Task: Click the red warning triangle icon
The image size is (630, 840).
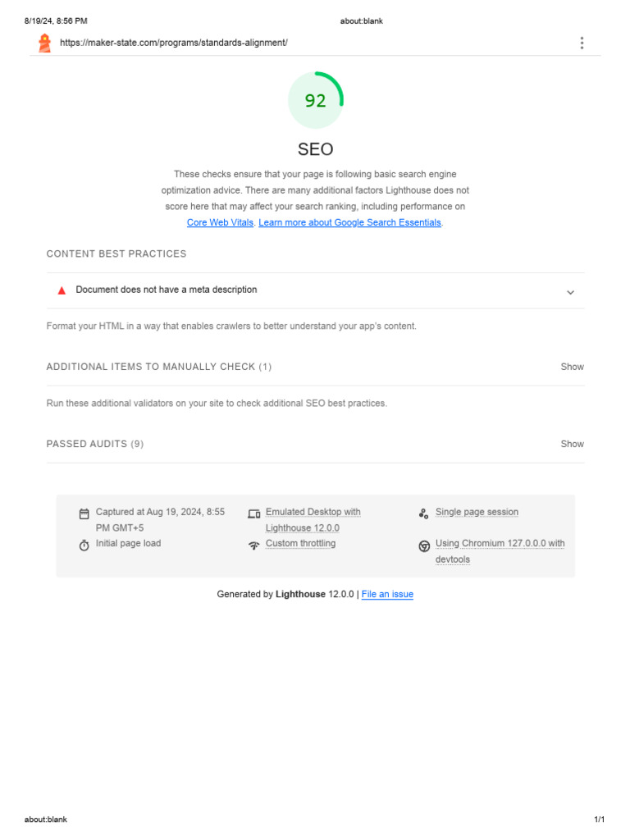Action: pos(62,290)
